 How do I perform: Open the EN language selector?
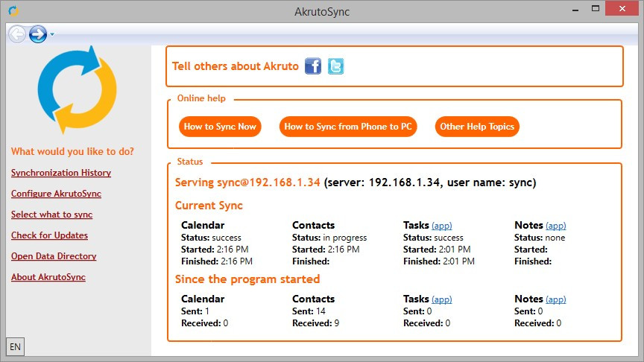pos(15,347)
